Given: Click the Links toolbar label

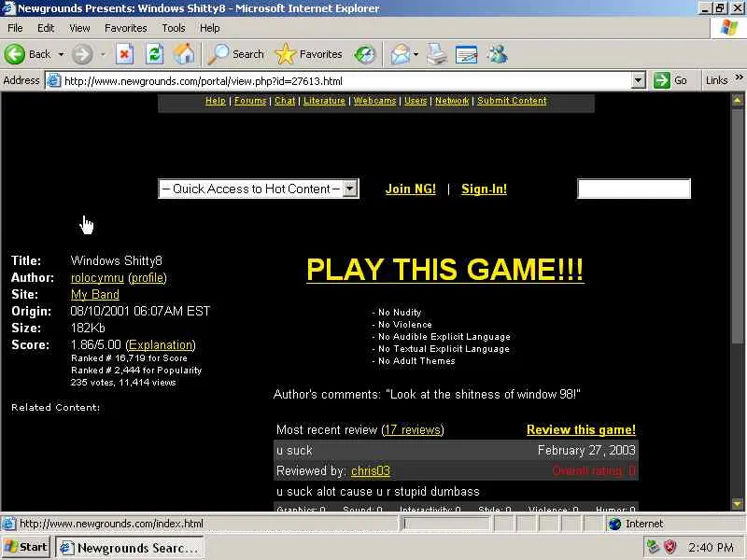Looking at the screenshot, I should [x=716, y=80].
